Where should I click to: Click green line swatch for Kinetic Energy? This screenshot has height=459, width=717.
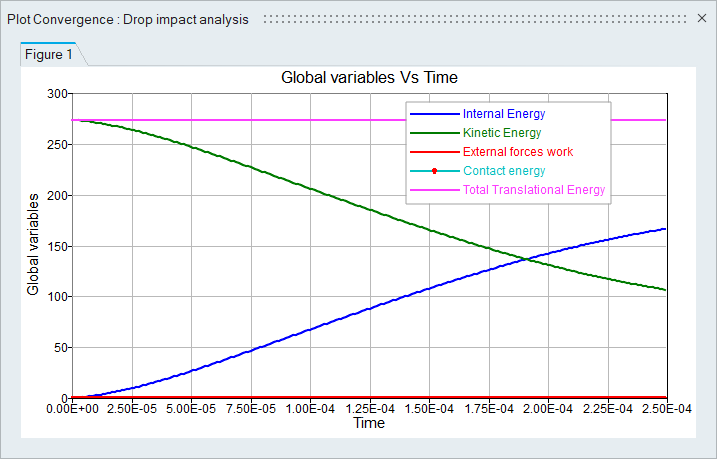point(434,133)
